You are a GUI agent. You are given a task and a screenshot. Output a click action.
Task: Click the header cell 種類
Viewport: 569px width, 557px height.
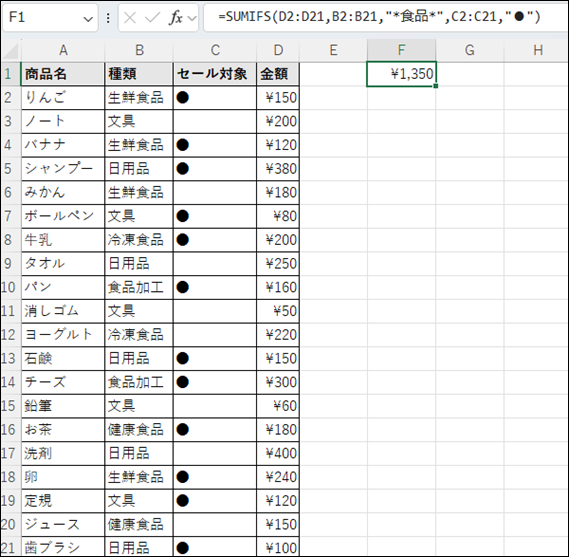139,74
